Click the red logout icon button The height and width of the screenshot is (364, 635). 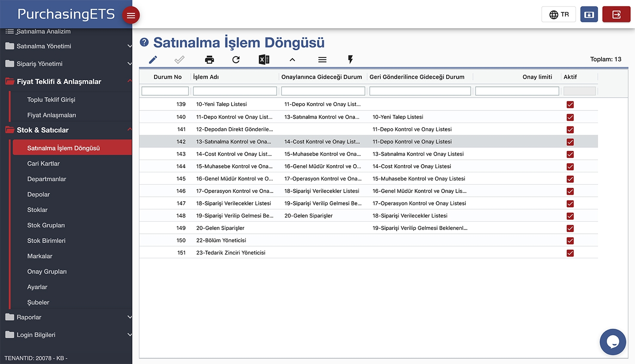(616, 15)
